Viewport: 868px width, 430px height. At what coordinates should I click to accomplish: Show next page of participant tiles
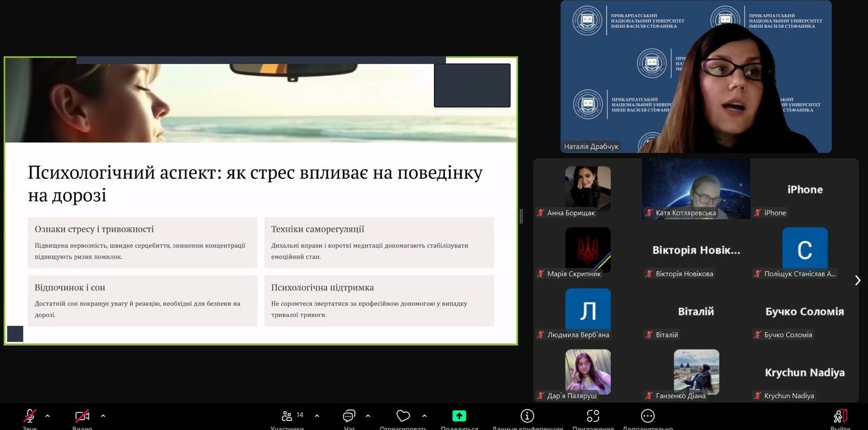click(857, 280)
